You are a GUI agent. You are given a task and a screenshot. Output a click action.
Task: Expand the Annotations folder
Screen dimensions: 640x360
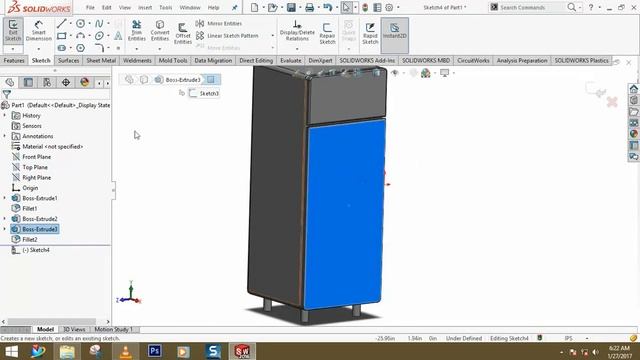[x=4, y=136]
